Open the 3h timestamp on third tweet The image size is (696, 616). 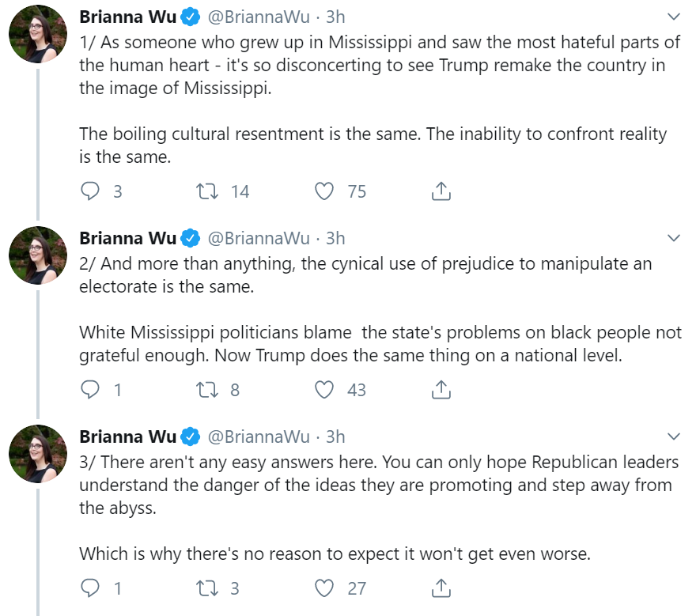[x=335, y=436]
